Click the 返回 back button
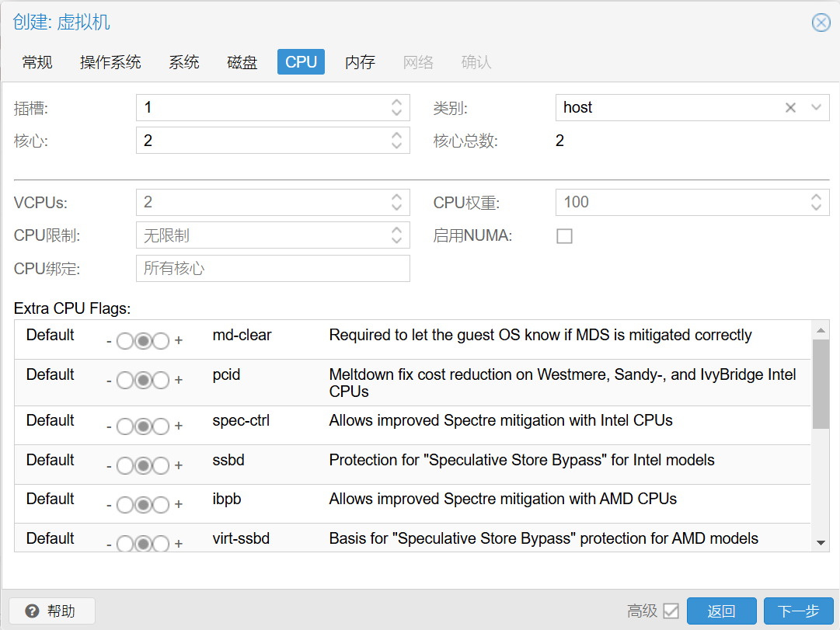 coord(721,611)
